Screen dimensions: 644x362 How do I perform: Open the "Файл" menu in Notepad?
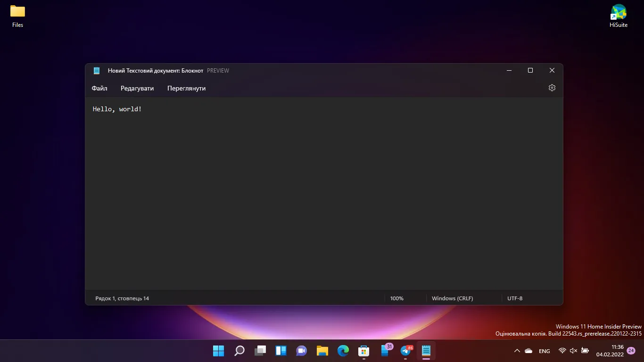(99, 88)
